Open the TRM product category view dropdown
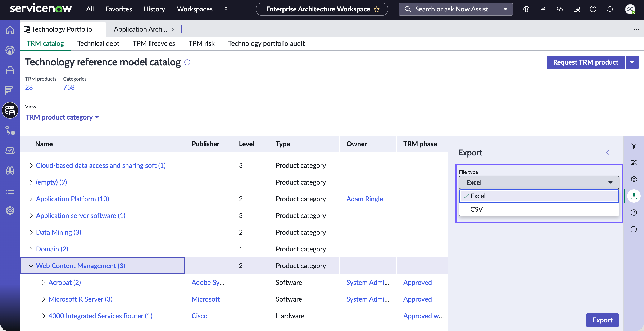 tap(62, 117)
